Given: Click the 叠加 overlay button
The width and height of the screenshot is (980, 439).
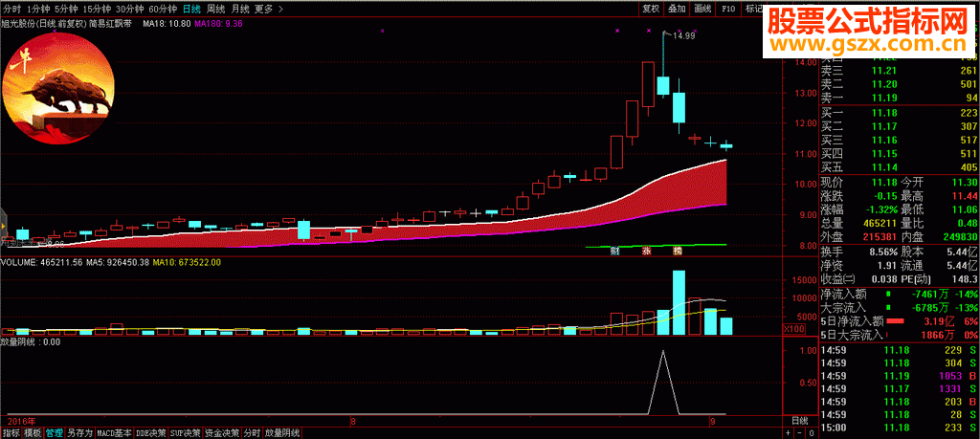Looking at the screenshot, I should tap(677, 10).
